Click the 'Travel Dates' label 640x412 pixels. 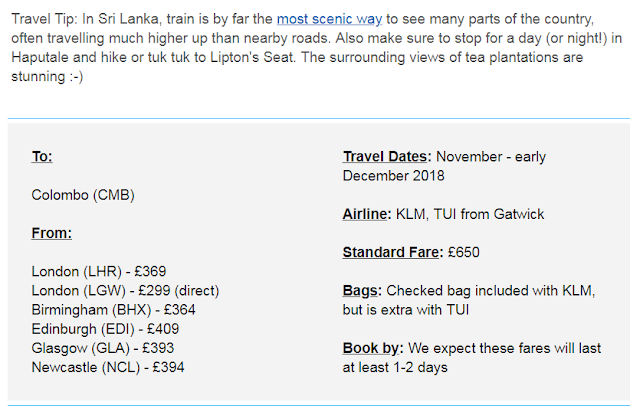pos(387,156)
